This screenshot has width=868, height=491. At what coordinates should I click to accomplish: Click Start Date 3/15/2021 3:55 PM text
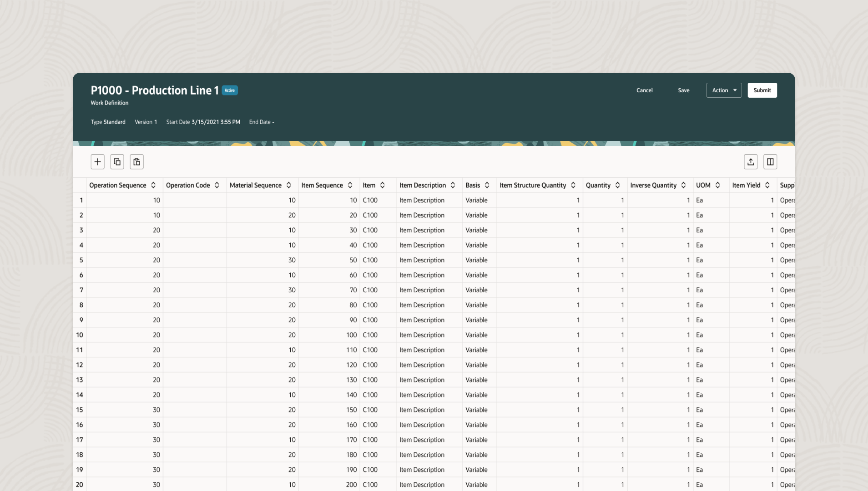[x=203, y=122]
